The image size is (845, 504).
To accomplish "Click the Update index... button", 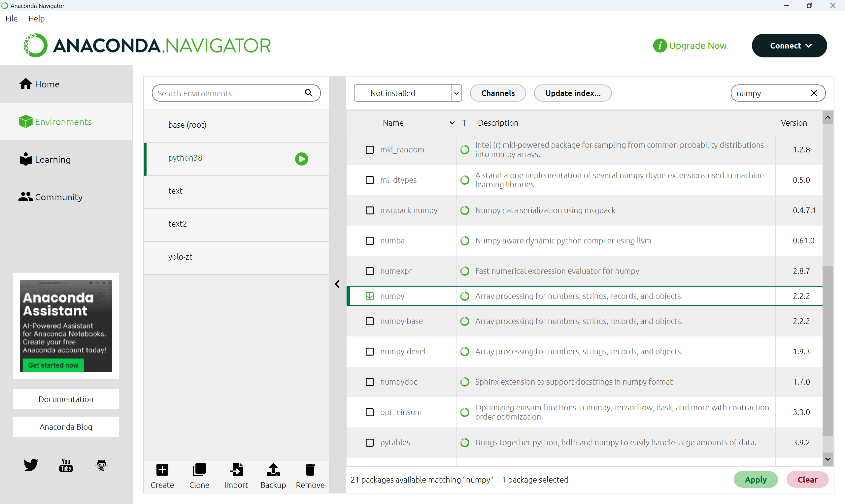I will [572, 93].
